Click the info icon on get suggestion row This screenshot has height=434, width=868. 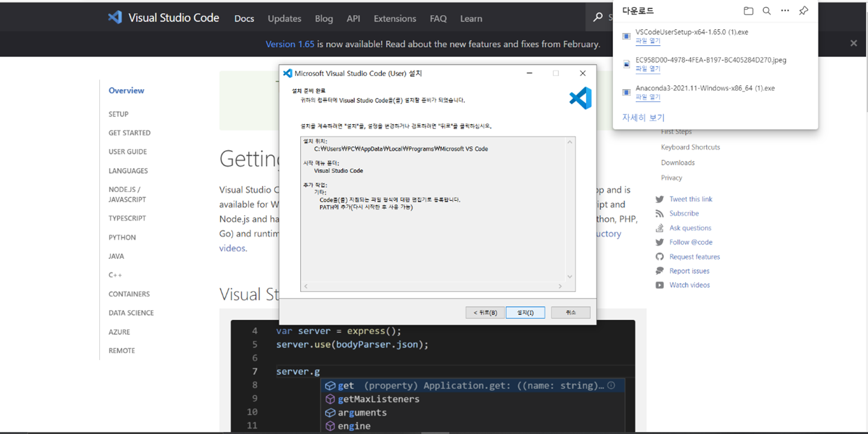click(x=611, y=385)
